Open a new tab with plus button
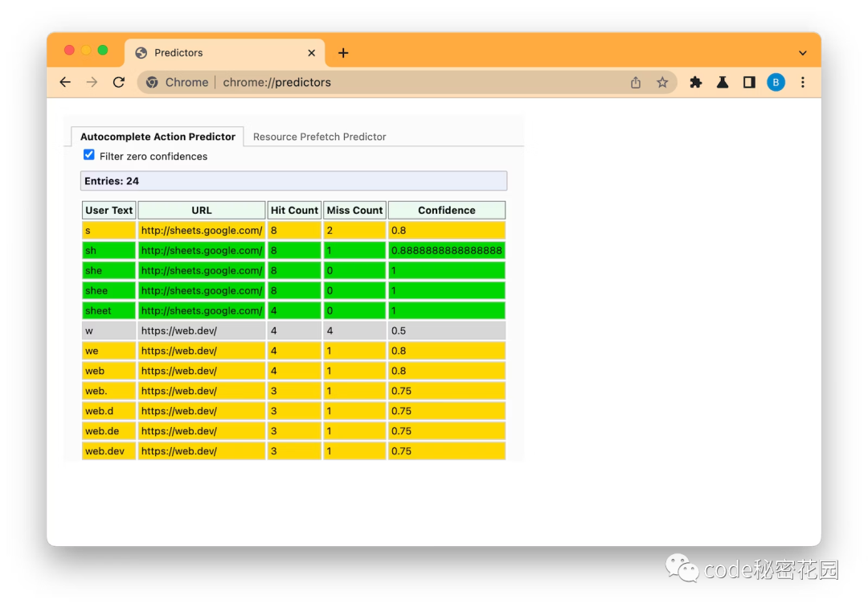 [343, 53]
